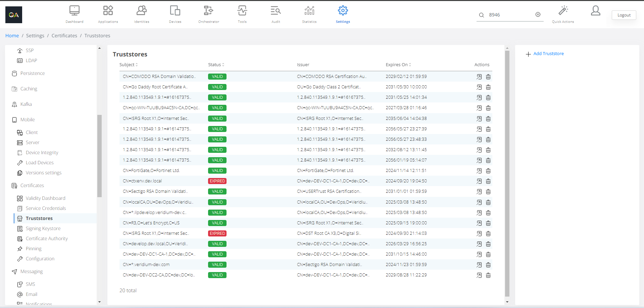Open the user profile icon

click(595, 11)
